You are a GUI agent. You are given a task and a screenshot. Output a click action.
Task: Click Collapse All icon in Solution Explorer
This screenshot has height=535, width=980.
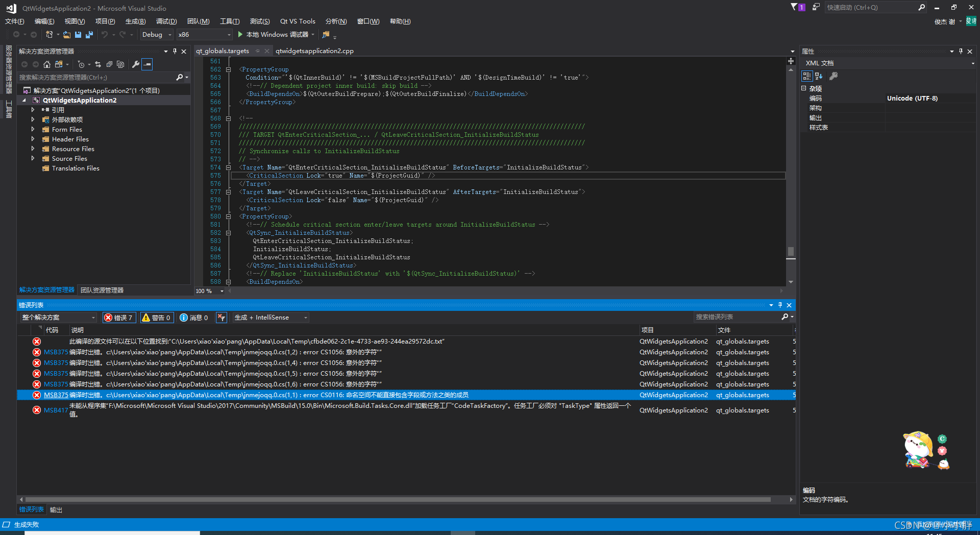point(109,64)
